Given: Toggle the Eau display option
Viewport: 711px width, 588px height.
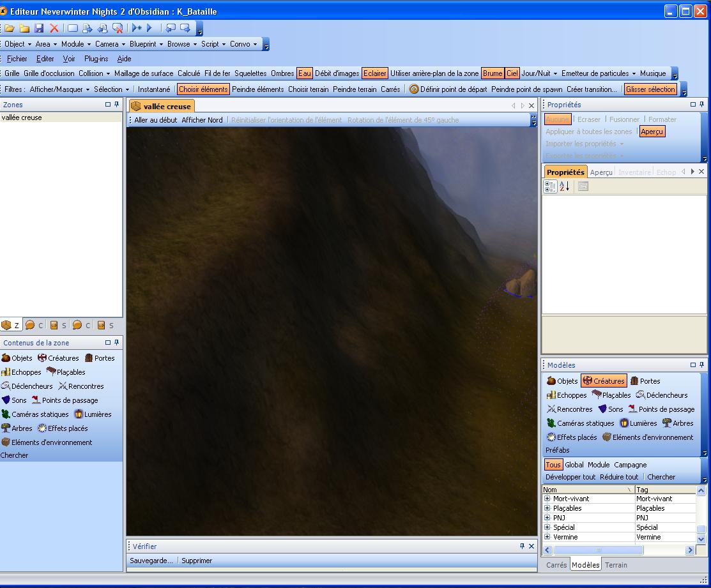Looking at the screenshot, I should tap(305, 73).
